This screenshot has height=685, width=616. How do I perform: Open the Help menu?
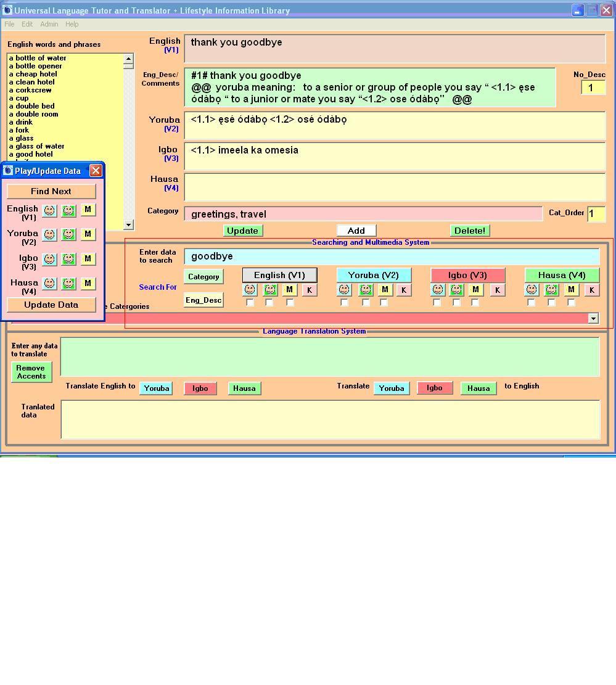pyautogui.click(x=72, y=24)
